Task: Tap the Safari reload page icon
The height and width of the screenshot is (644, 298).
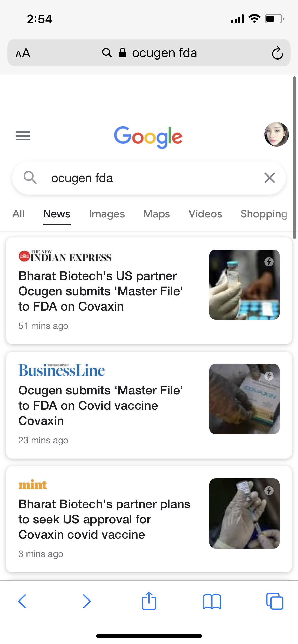Action: 277,53
